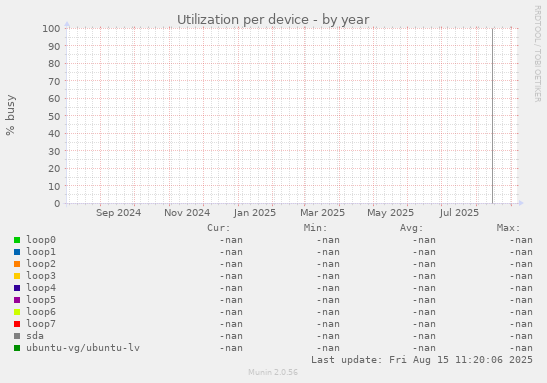Click the loop4 dark blue legend swatch

tap(17, 288)
